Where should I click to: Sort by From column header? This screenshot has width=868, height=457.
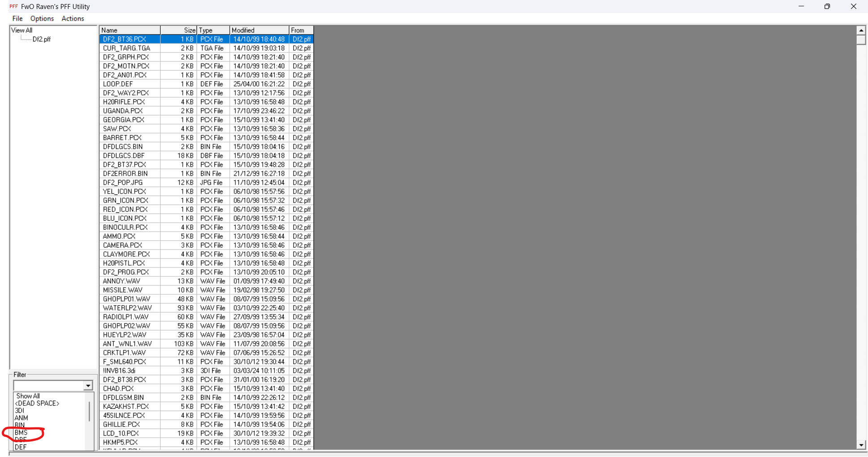click(x=301, y=30)
